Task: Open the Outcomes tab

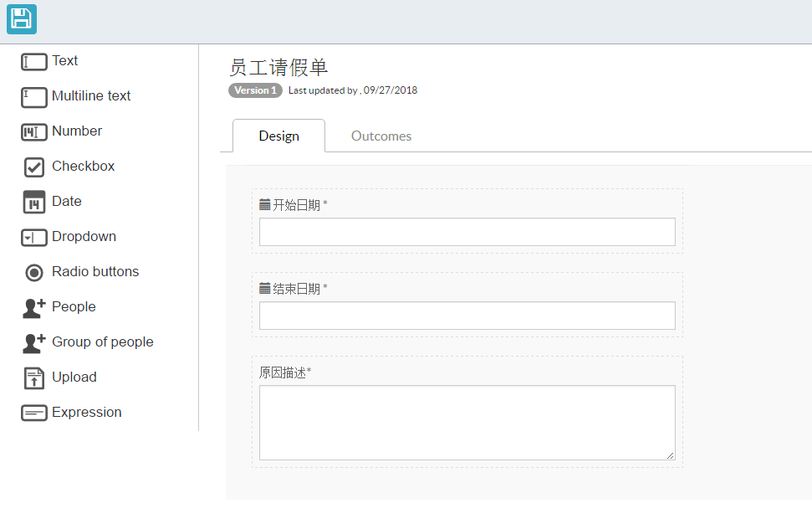Action: pyautogui.click(x=381, y=136)
